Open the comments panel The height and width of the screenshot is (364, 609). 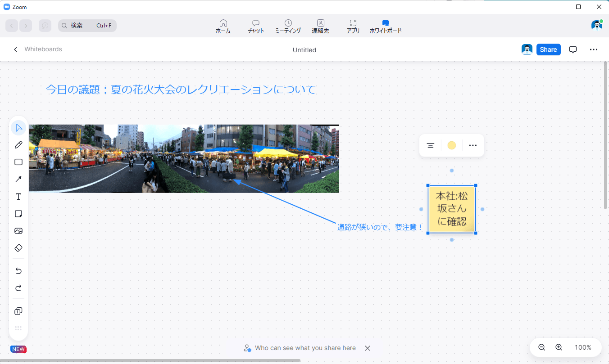coord(573,49)
